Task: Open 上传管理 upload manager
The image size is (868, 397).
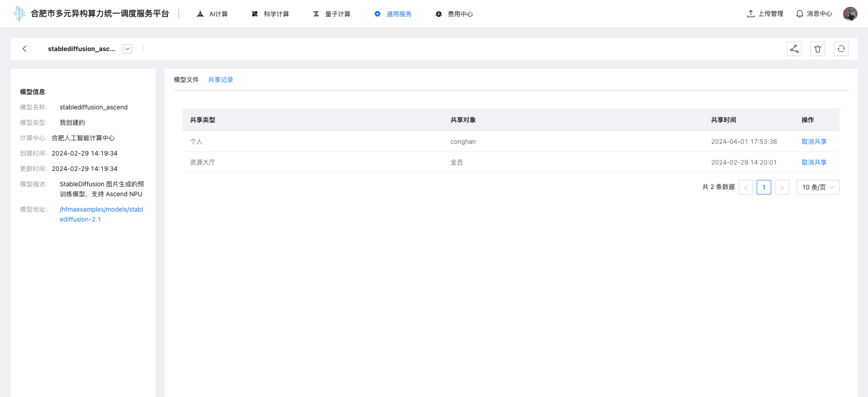Action: [x=765, y=14]
